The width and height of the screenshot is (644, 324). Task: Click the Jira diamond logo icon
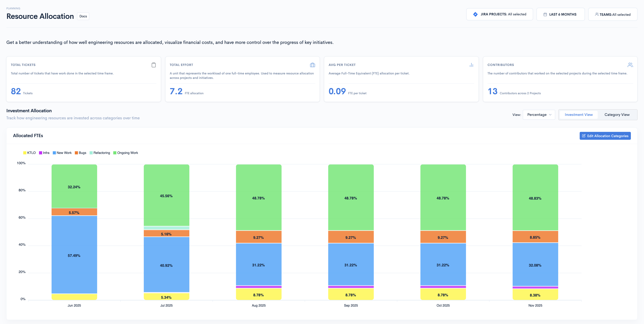[475, 14]
